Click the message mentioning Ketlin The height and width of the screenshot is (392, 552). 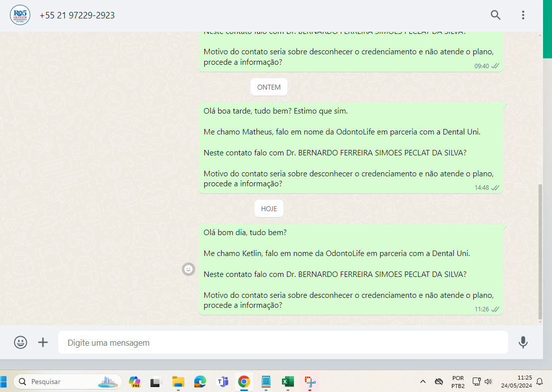351,269
